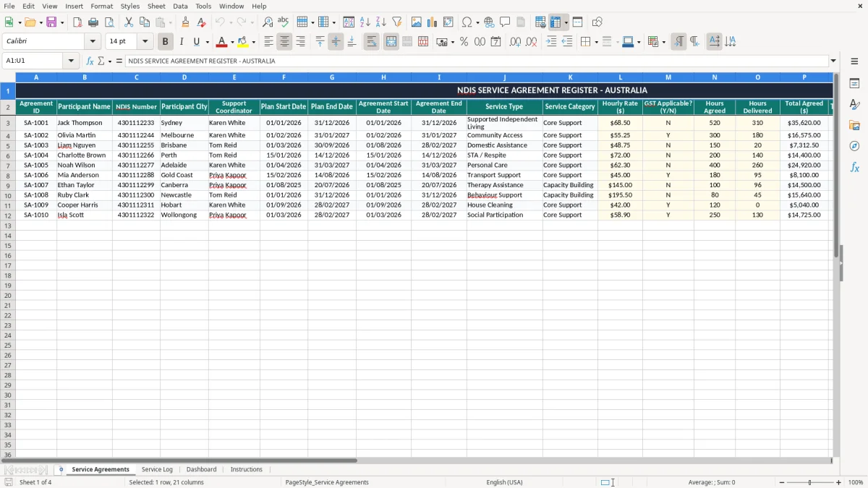Open the sidebar Gallery icon
868x488 pixels.
click(854, 126)
